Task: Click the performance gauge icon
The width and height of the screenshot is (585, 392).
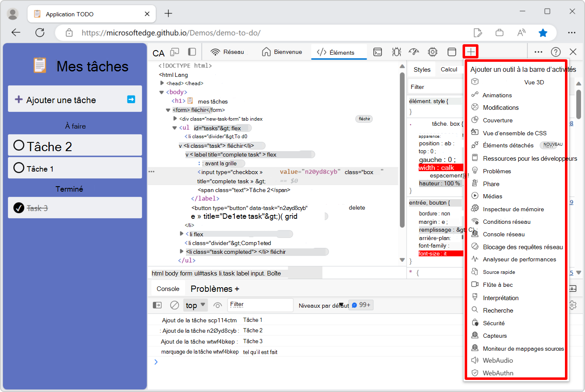Action: 414,51
